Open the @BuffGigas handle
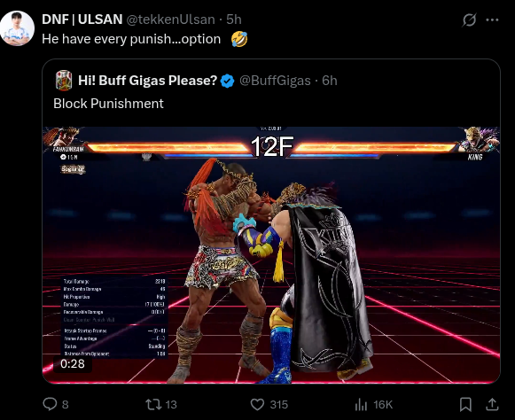Screen dimensions: 515x420 point(275,81)
